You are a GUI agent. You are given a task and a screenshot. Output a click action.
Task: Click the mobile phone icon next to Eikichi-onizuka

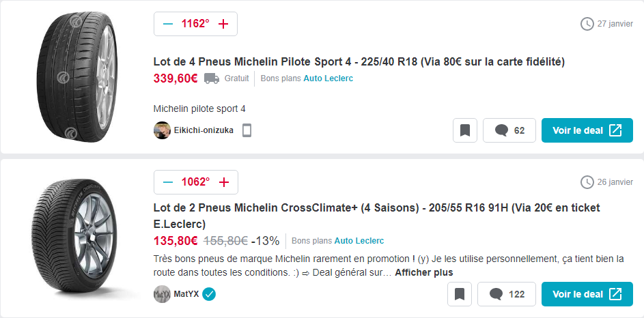tap(247, 130)
